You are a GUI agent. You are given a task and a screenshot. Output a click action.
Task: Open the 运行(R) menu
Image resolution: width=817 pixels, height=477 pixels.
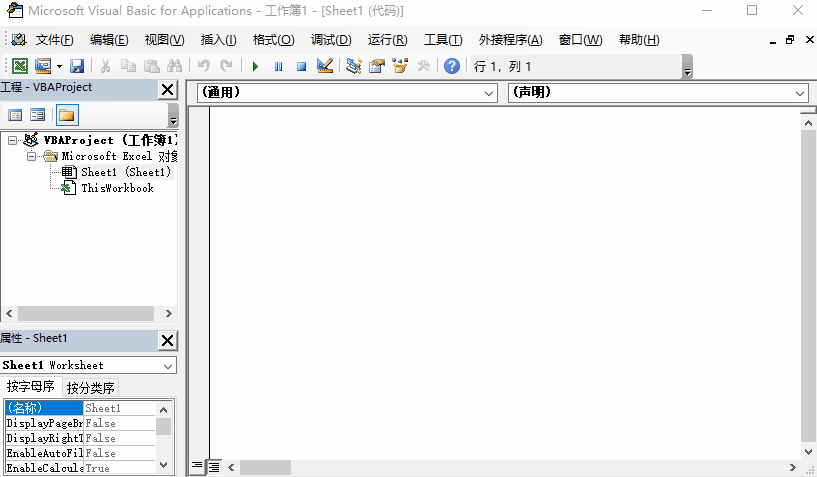pyautogui.click(x=388, y=40)
